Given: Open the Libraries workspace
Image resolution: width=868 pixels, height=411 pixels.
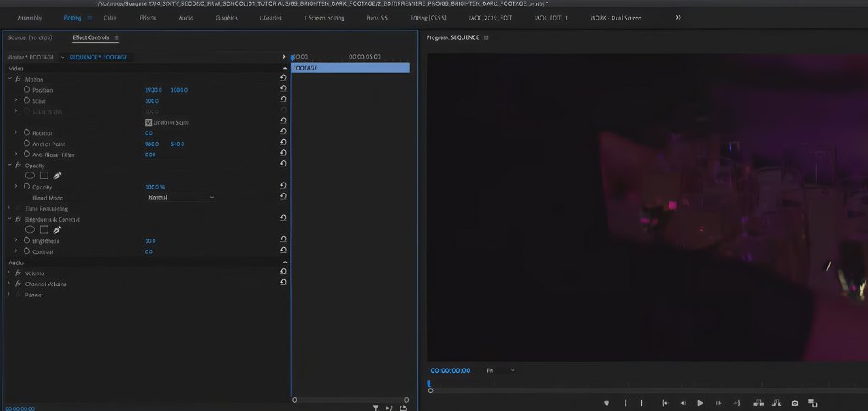Looking at the screenshot, I should tap(271, 18).
